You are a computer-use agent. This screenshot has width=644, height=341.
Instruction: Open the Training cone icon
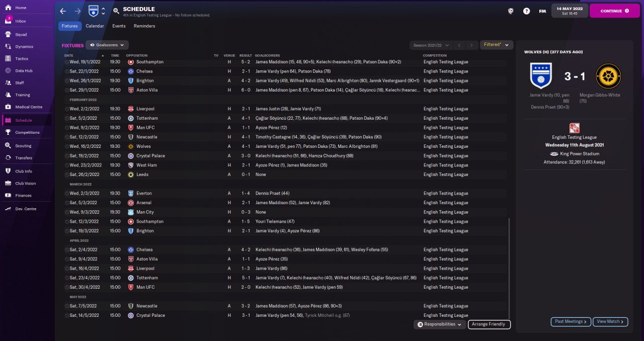(9, 95)
